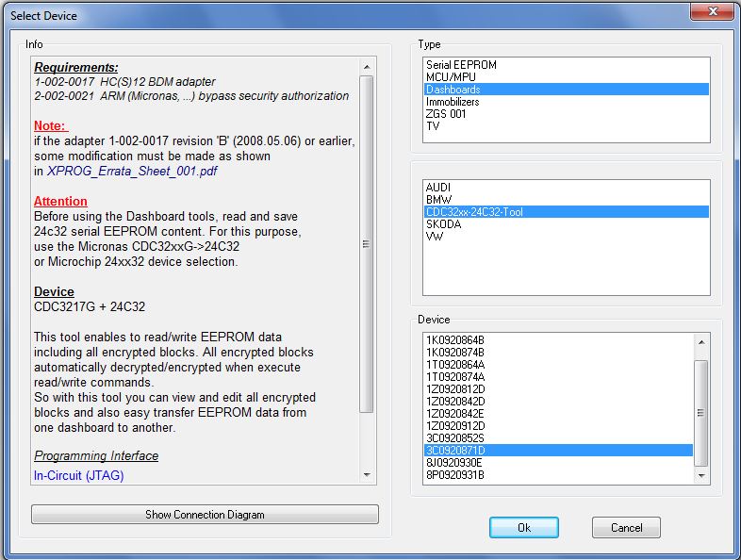Viewport: 741px width, 560px height.
Task: Click the Programming Interface heading
Action: pos(96,455)
